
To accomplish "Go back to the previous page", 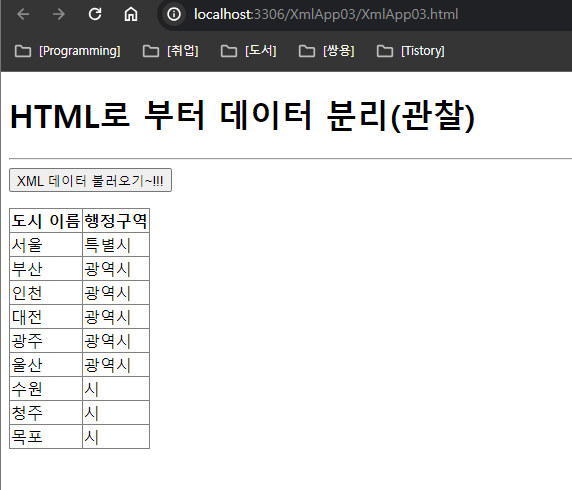I will [x=23, y=15].
